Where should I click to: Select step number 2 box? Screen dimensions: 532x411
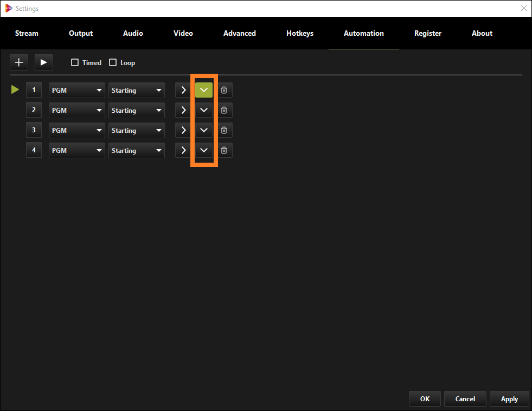pyautogui.click(x=34, y=110)
